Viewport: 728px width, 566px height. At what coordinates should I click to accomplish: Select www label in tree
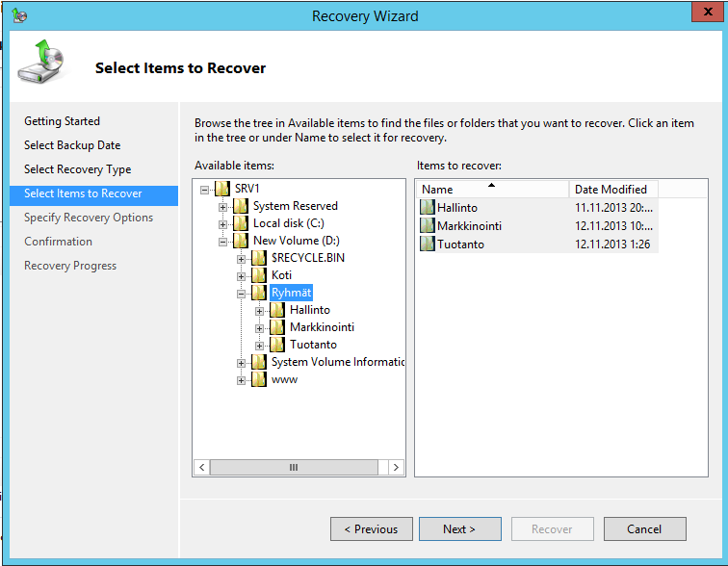(284, 379)
